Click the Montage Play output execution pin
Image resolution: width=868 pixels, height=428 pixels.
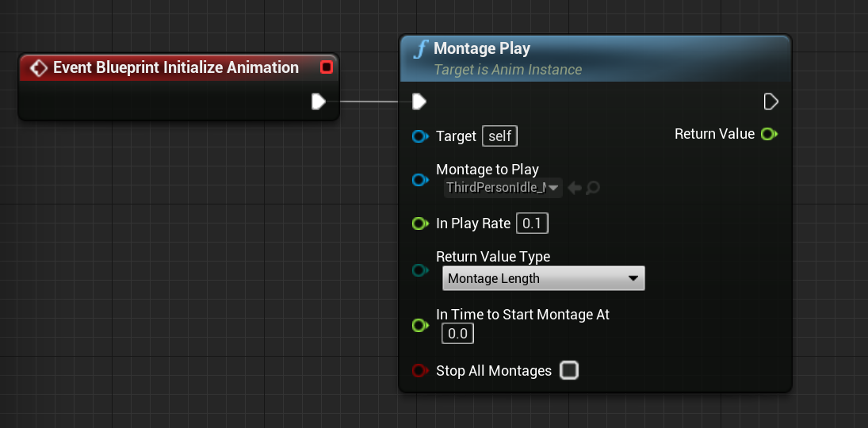click(x=770, y=102)
